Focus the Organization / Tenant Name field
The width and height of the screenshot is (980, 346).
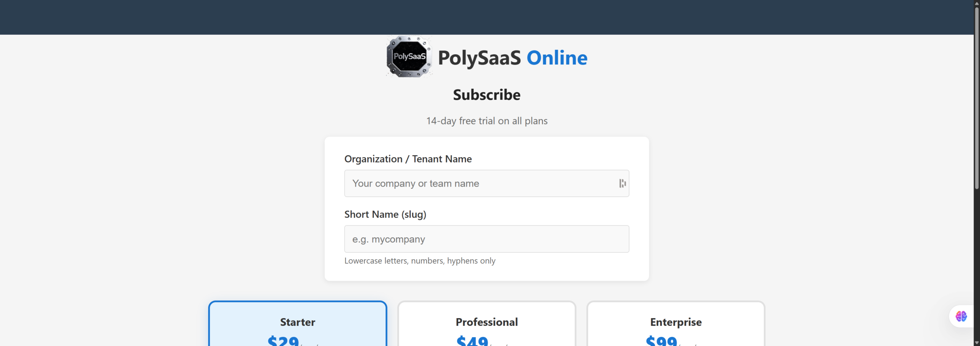pos(479,184)
